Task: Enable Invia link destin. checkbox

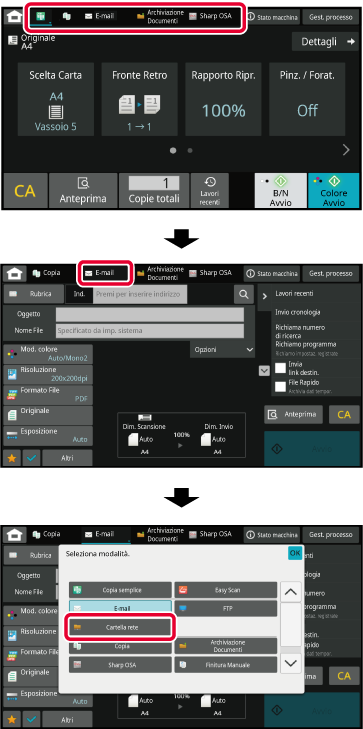Action: [280, 368]
